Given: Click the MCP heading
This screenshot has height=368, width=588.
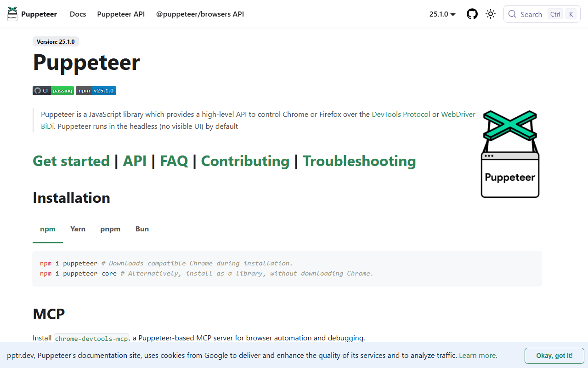Looking at the screenshot, I should pyautogui.click(x=49, y=314).
